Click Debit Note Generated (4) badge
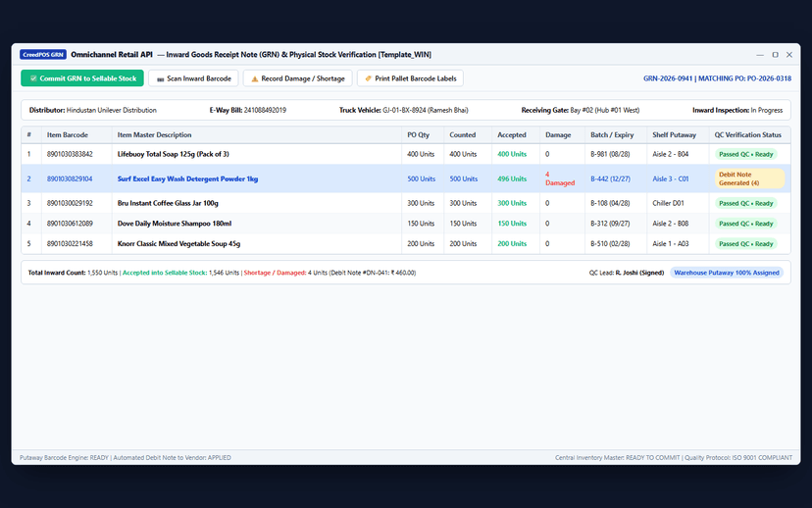 749,178
